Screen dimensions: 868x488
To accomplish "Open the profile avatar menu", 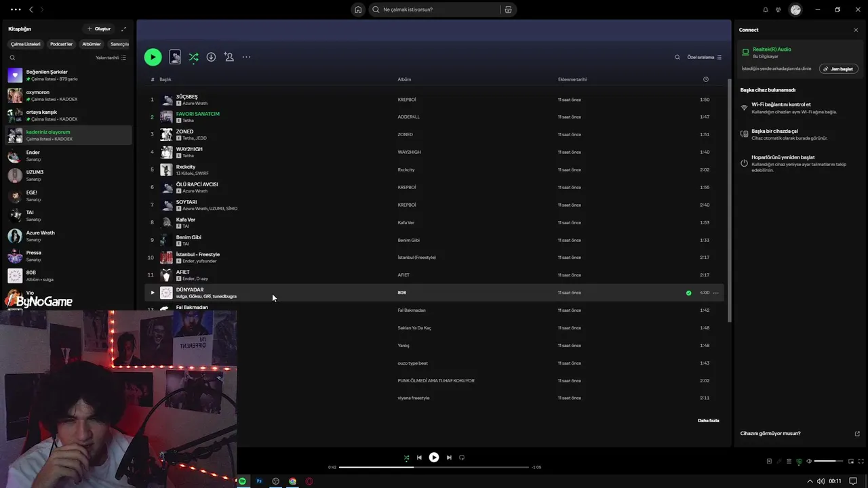I will click(x=795, y=9).
